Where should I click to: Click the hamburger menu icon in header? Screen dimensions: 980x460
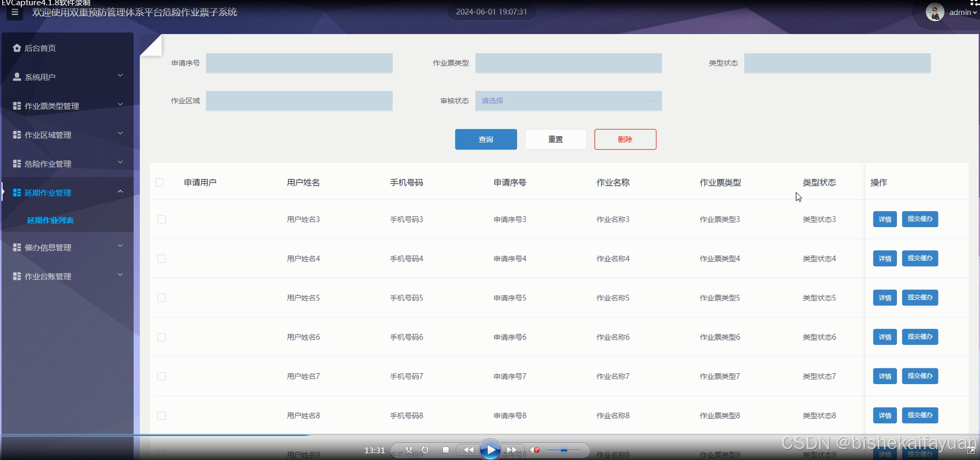coord(15,12)
